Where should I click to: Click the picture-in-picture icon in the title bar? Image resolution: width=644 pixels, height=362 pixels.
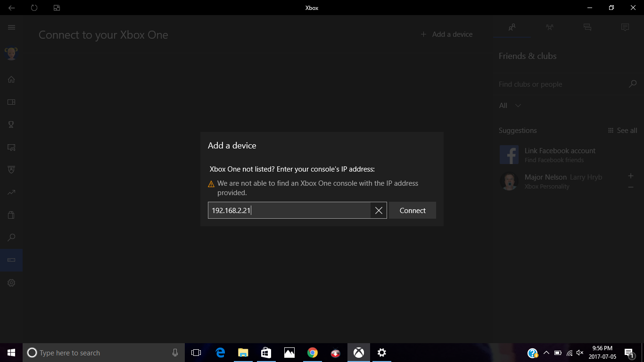(57, 8)
